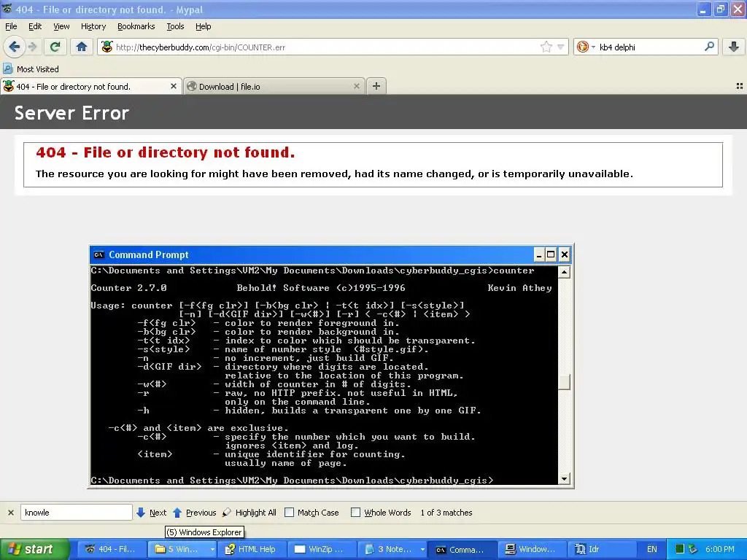Screen dimensions: 747x560
Task: Go back to the previous page
Action: 14,47
